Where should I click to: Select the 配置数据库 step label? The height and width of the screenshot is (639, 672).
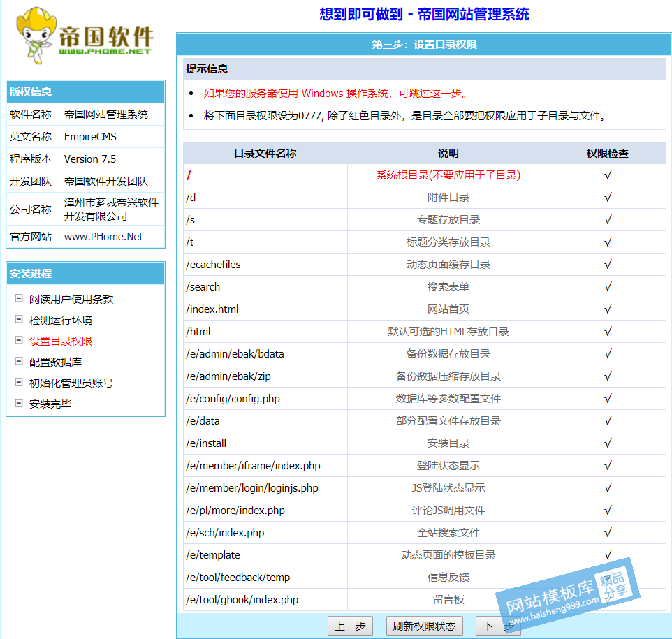pyautogui.click(x=56, y=362)
